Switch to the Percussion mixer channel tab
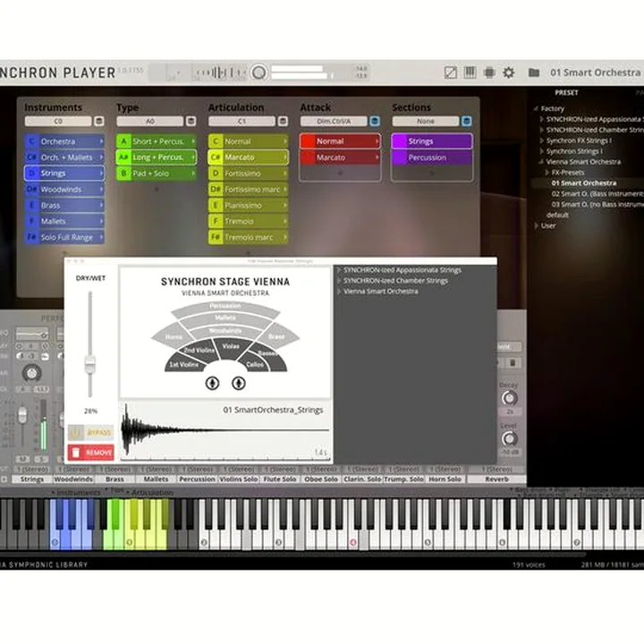Image resolution: width=644 pixels, height=644 pixels. click(197, 479)
